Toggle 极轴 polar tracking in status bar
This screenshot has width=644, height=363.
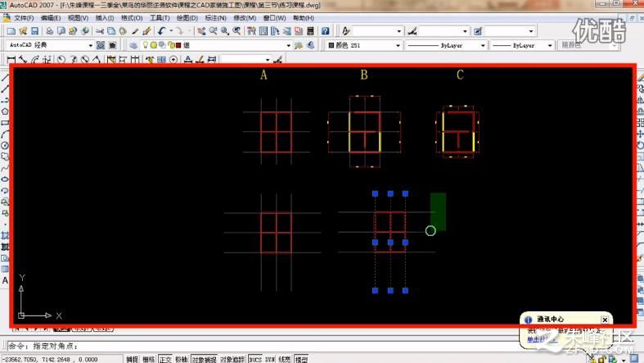182,359
